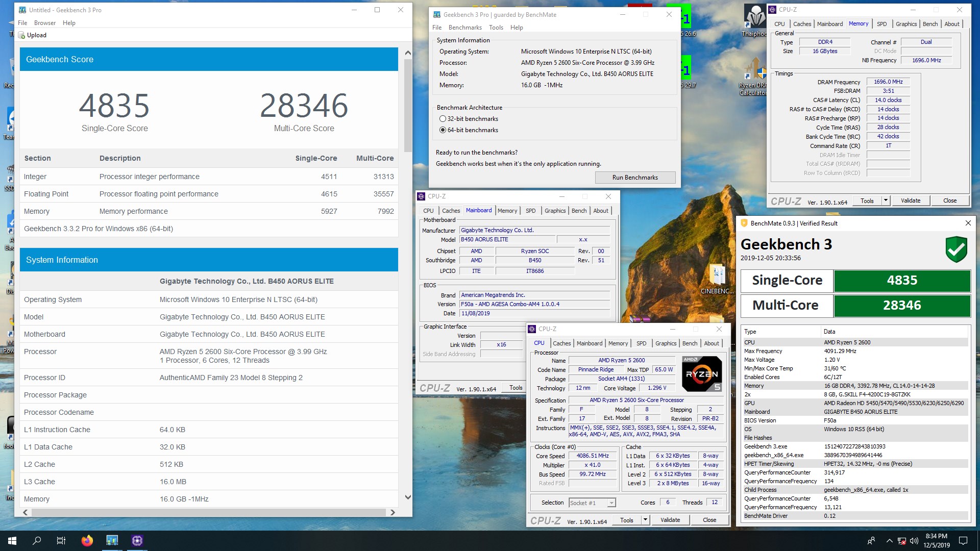The width and height of the screenshot is (980, 551).
Task: Open Tools dropdown arrow in CPU-Z memory window
Action: pyautogui.click(x=886, y=201)
